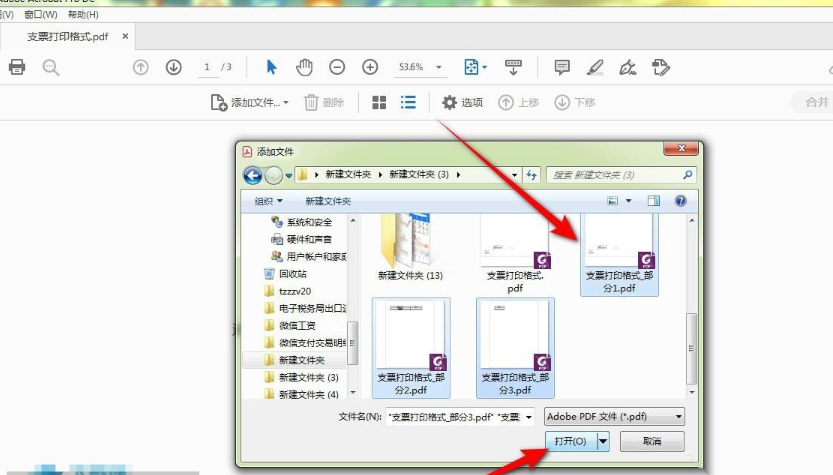Click the Delete (删除) trash button
Viewport: 833px width, 475px height.
pyautogui.click(x=324, y=102)
